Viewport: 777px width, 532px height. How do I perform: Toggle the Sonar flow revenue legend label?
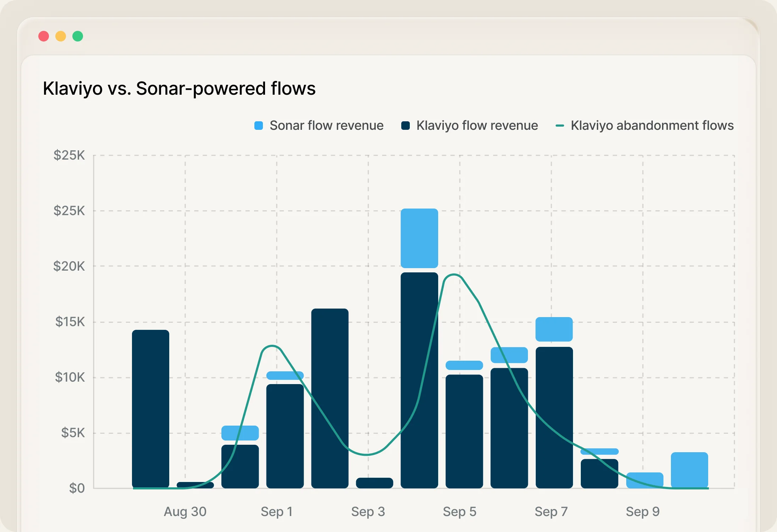[x=326, y=126]
